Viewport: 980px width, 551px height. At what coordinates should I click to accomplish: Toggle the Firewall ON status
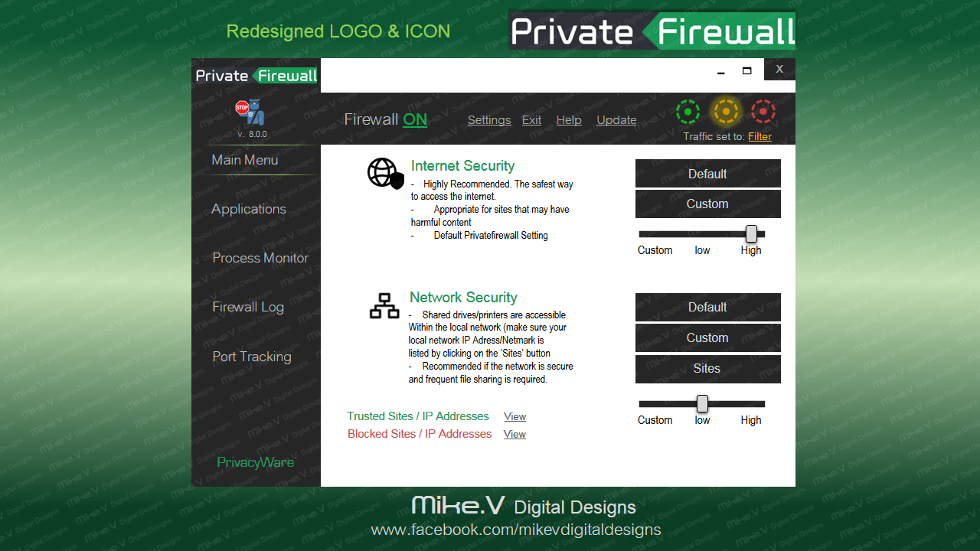click(x=415, y=119)
